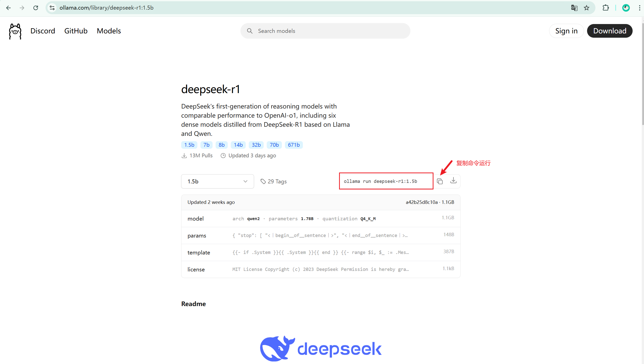Copy the ollama run command
This screenshot has height=364, width=644.
440,181
